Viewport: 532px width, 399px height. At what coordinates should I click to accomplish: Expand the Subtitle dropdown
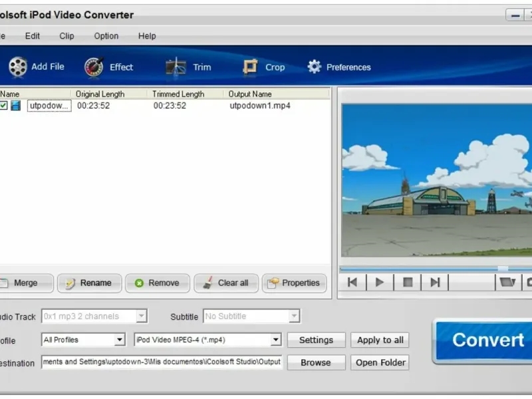[294, 317]
